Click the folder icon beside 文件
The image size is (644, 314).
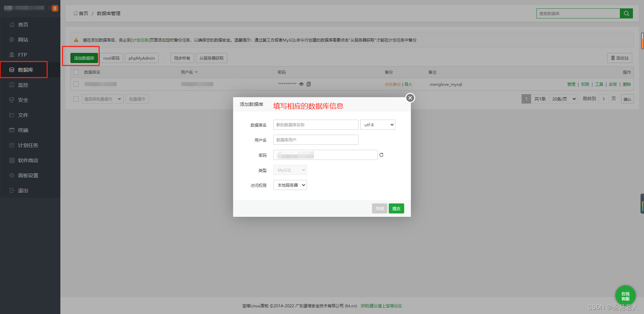[x=12, y=115]
